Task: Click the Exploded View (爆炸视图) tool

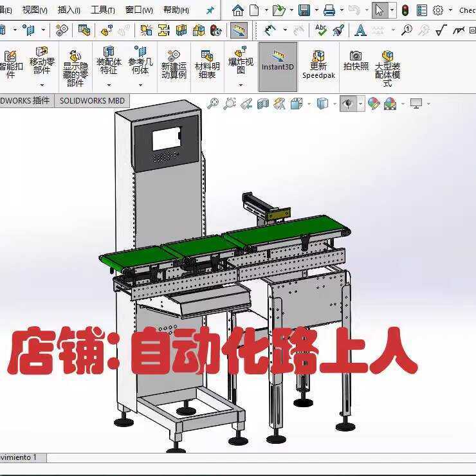Action: tap(241, 62)
